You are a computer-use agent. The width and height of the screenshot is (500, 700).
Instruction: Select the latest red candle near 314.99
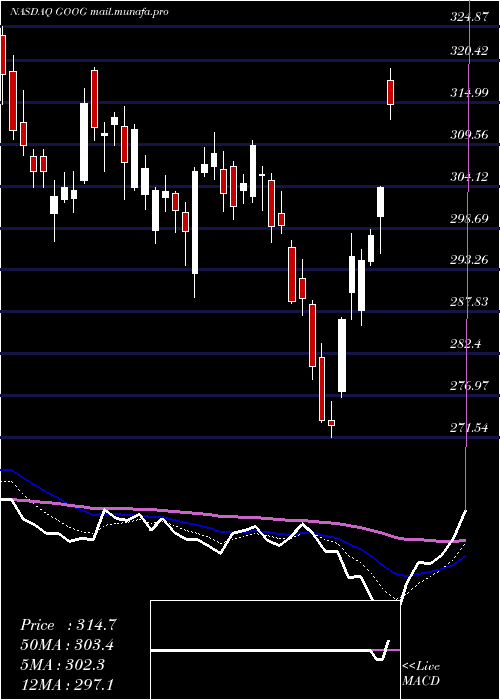[x=391, y=92]
